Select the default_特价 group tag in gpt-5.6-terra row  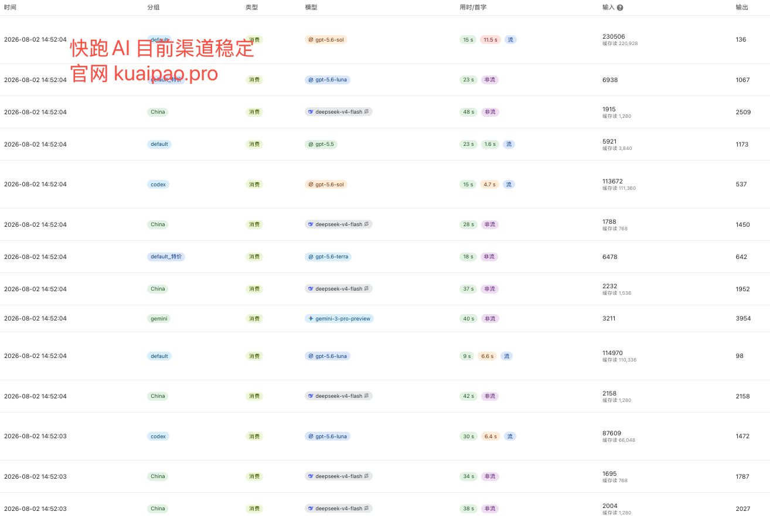166,257
